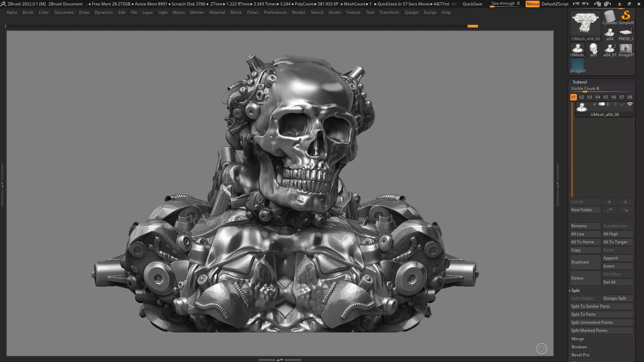Toggle the Menus button
Image resolution: width=644 pixels, height=362 pixels.
pyautogui.click(x=532, y=4)
